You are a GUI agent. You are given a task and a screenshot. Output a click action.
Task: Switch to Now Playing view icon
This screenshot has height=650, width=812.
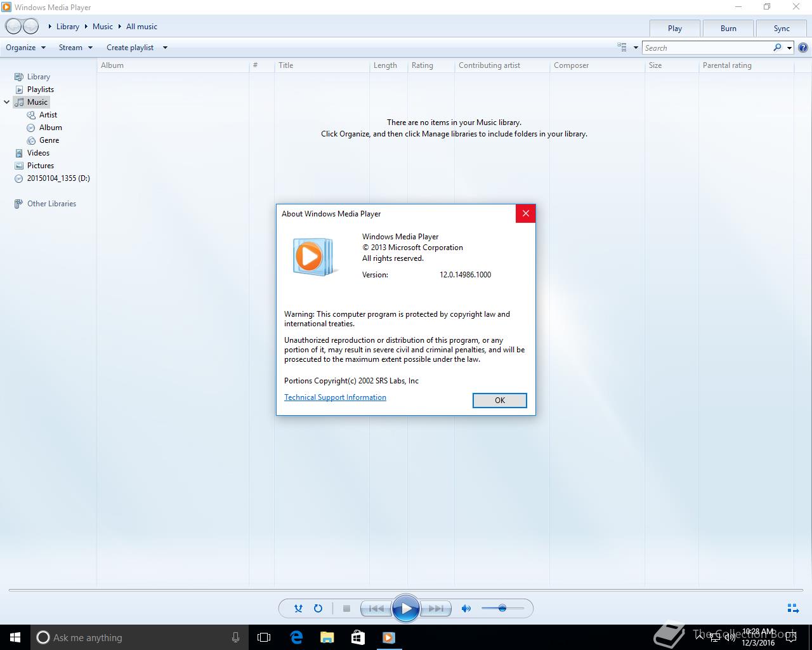coord(793,608)
